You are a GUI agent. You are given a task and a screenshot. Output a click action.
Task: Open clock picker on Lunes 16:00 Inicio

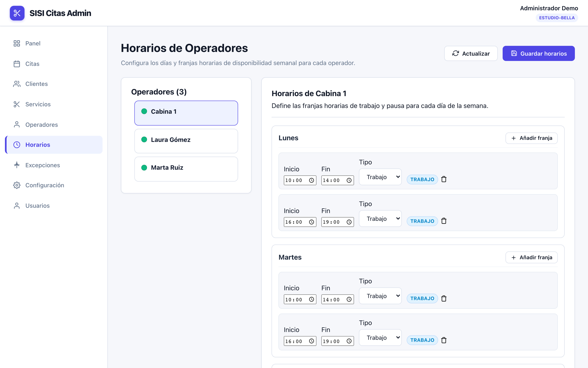tap(311, 222)
